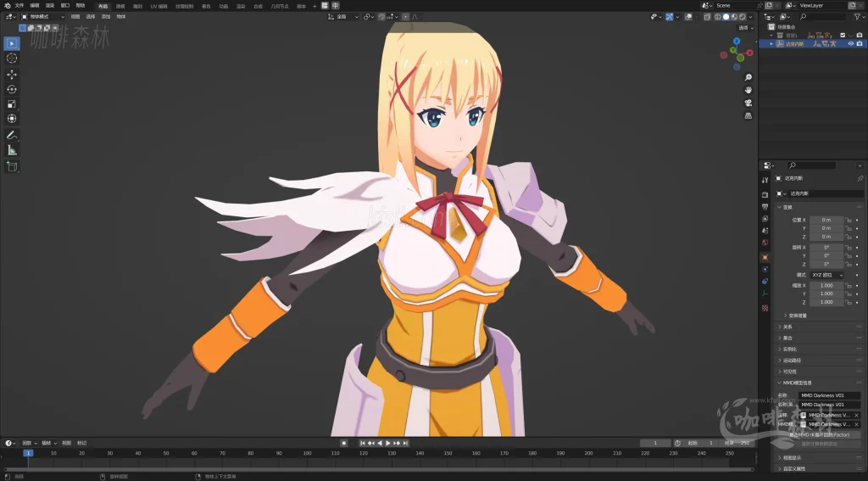Toggle visibility eye of selected outliner object
This screenshot has height=481, width=868.
coord(851,44)
